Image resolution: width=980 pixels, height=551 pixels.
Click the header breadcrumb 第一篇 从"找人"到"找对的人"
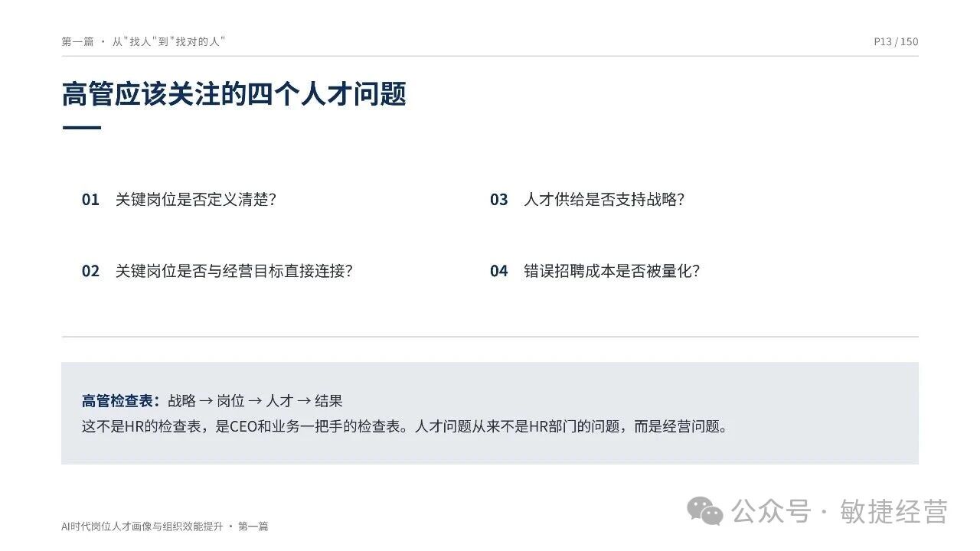pyautogui.click(x=144, y=42)
